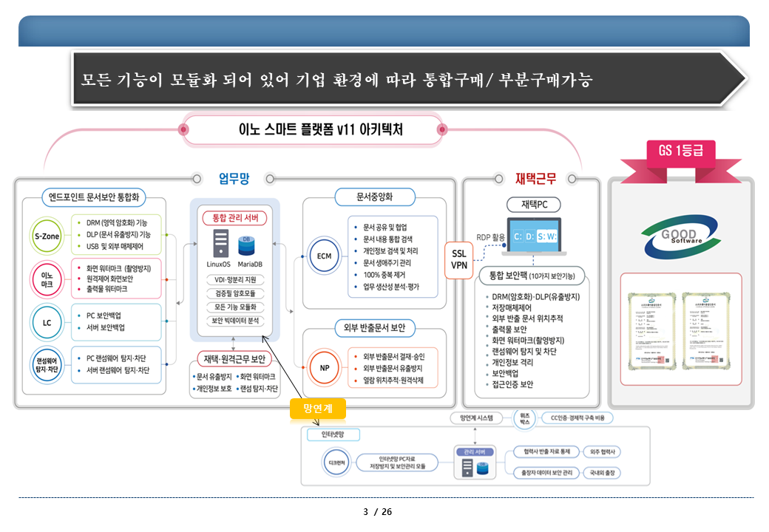Click the 보안 빅데이터 분석 pill
Screen dimensions: 769x532
pyautogui.click(x=235, y=321)
